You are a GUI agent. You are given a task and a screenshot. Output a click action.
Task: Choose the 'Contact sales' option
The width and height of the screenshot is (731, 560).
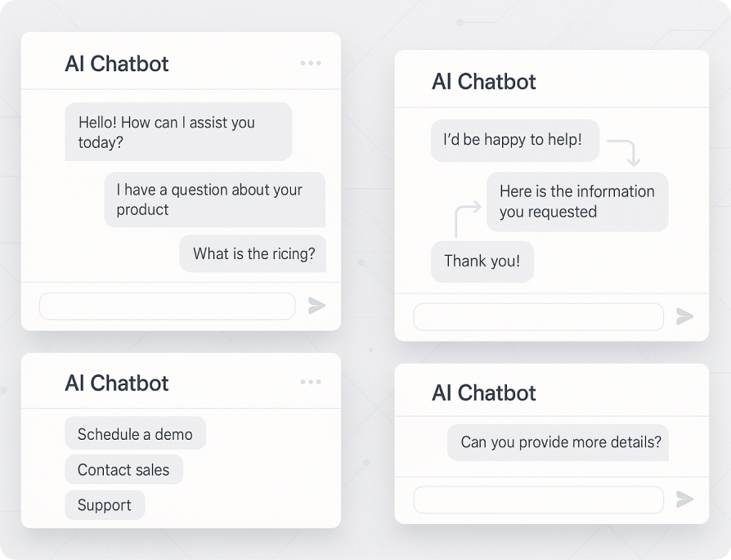(x=123, y=470)
